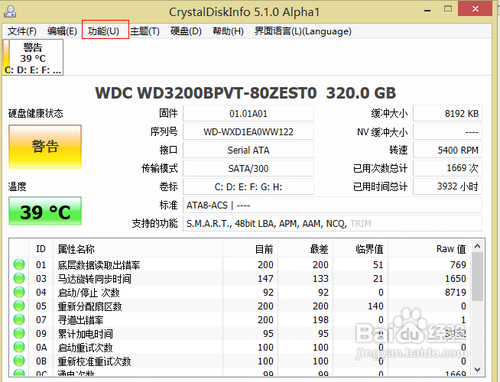Click the status icon for attribute 05

[x=19, y=306]
